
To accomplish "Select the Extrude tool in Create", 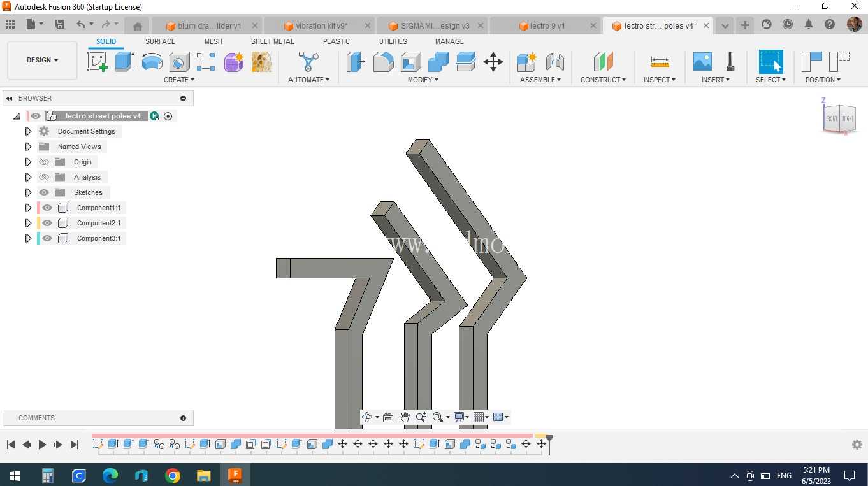I will tap(124, 62).
